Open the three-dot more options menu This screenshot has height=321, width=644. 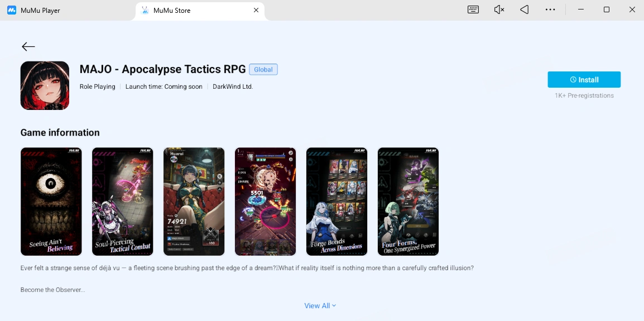(x=550, y=10)
